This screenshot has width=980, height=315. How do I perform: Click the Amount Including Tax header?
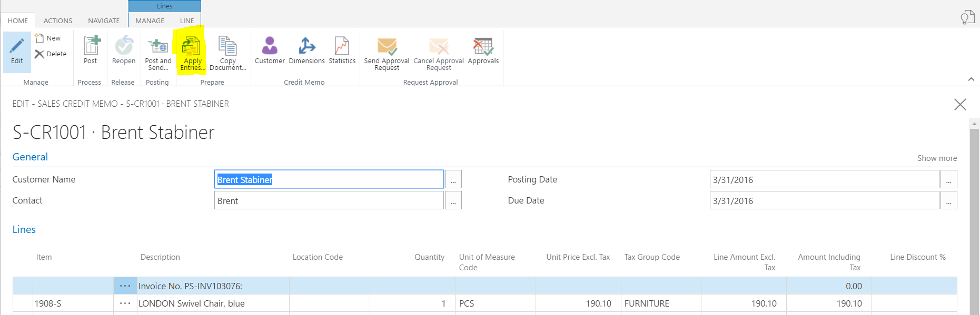click(x=829, y=262)
